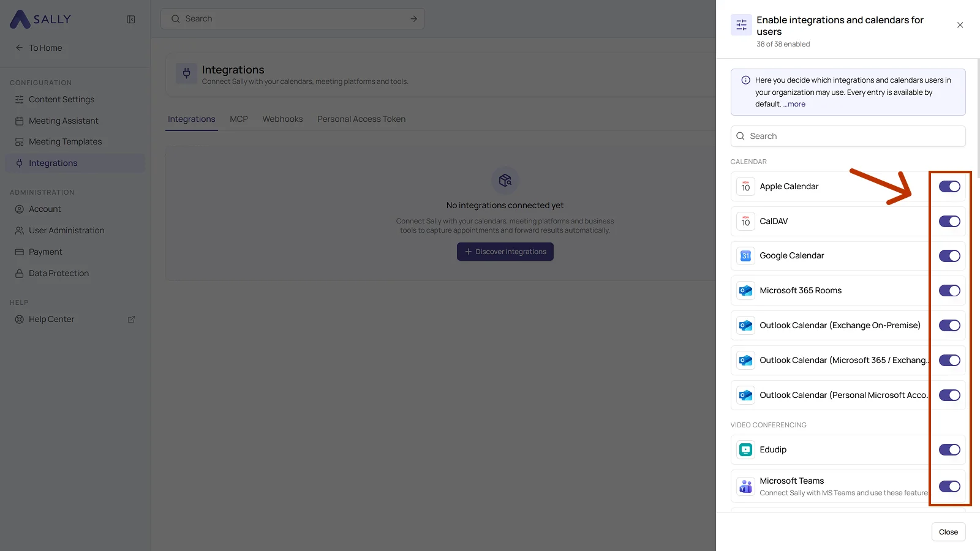Viewport: 980px width, 551px height.
Task: Disable Apple Calendar toggle
Action: click(x=949, y=186)
